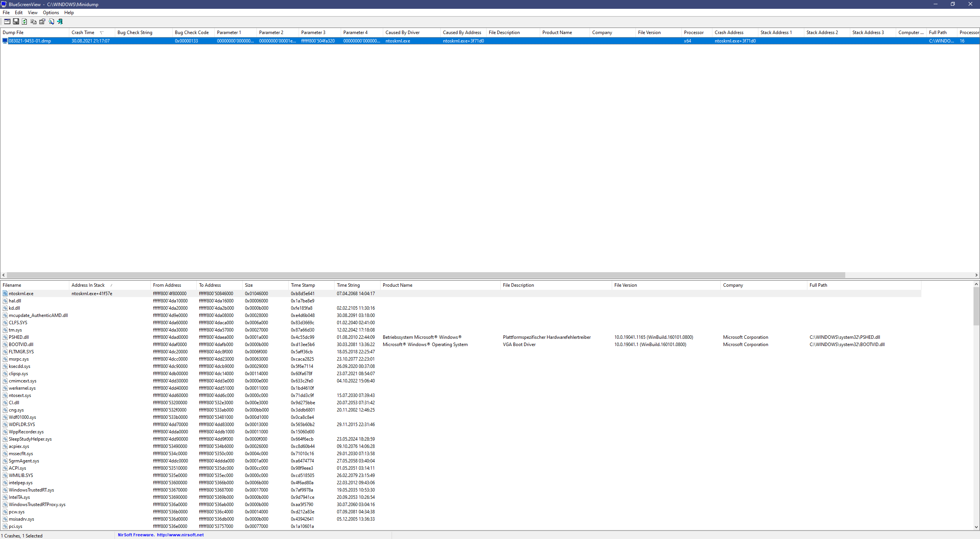The height and width of the screenshot is (539, 980).
Task: Select the 083021-9453-01.dmp file icon
Action: coord(5,41)
